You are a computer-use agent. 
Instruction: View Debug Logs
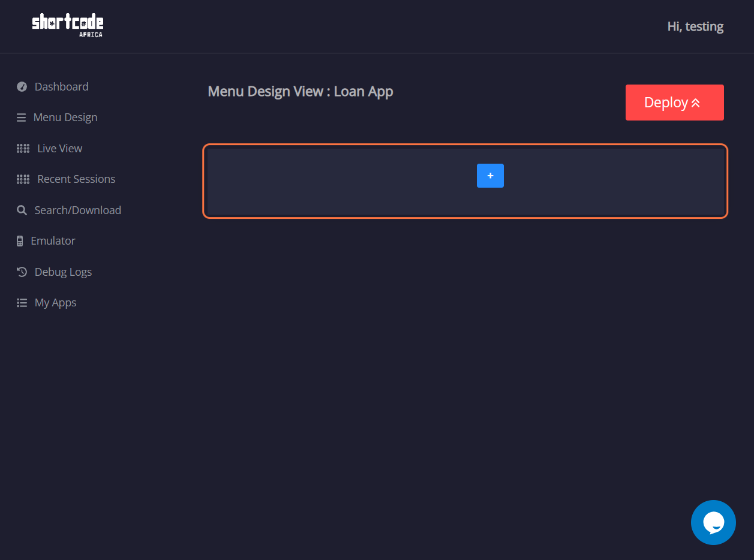click(63, 272)
